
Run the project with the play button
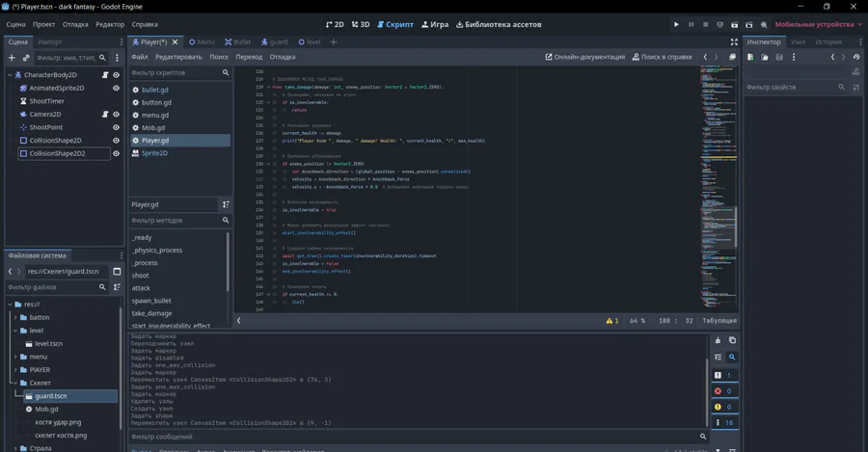pos(676,23)
